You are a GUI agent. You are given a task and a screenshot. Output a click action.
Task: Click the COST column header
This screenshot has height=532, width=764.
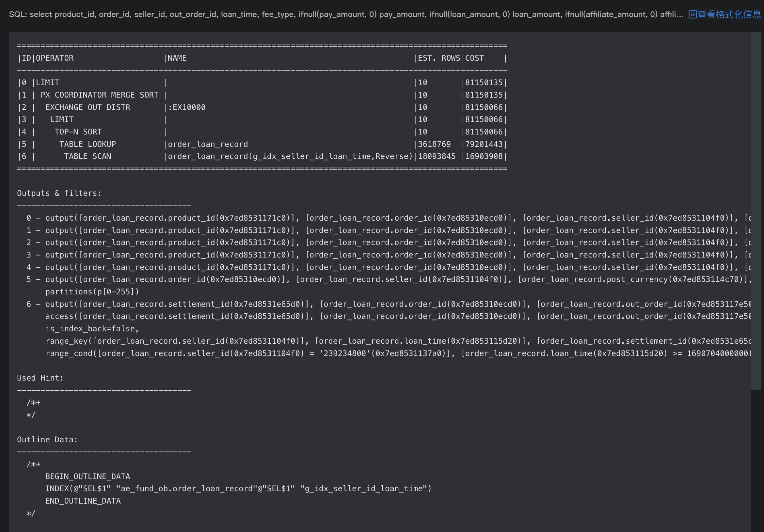(474, 58)
